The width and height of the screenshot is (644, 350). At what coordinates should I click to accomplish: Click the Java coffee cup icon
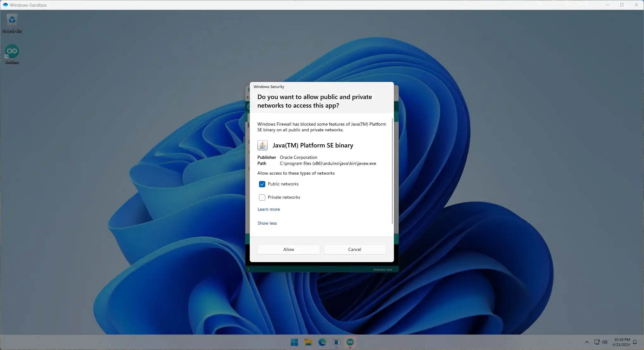click(x=262, y=145)
